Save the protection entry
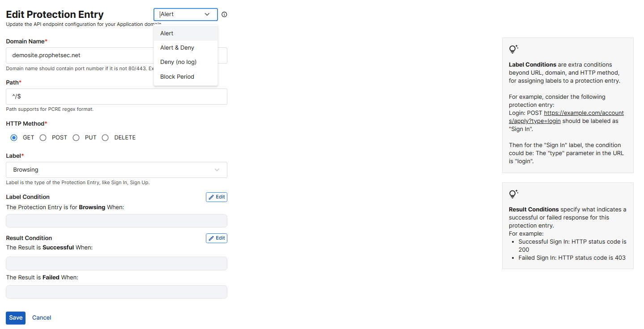The image size is (644, 329). 16,318
